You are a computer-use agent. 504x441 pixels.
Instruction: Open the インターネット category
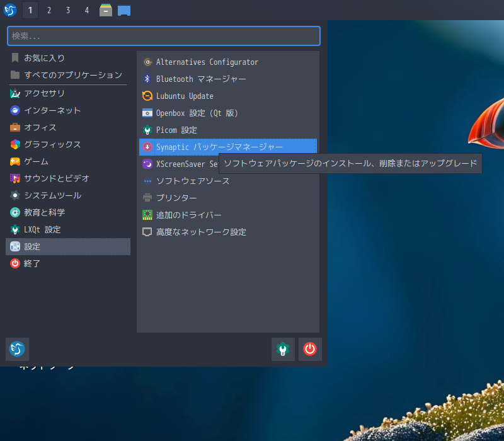tap(68, 110)
